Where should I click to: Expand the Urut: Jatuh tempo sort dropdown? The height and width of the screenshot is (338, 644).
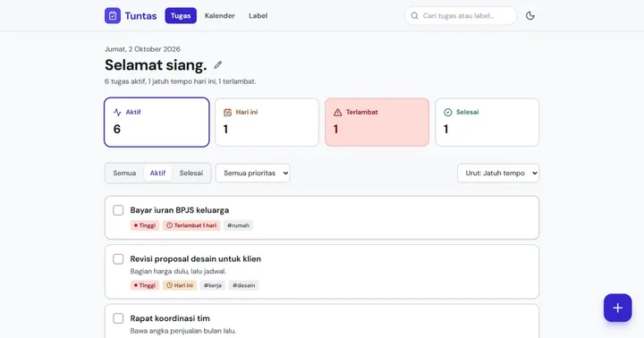click(498, 173)
